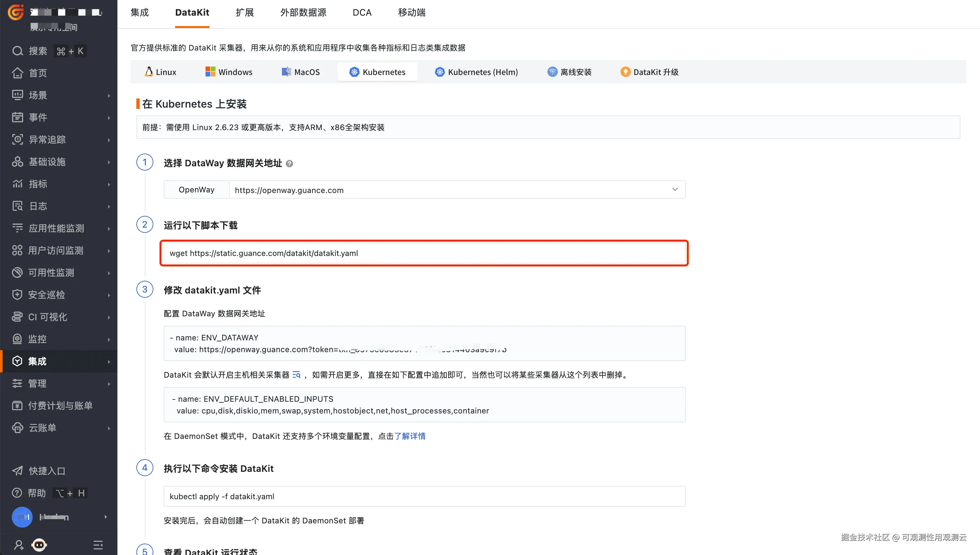The width and height of the screenshot is (980, 555).
Task: Click the help question icon beside DataWay heading
Action: click(x=289, y=163)
